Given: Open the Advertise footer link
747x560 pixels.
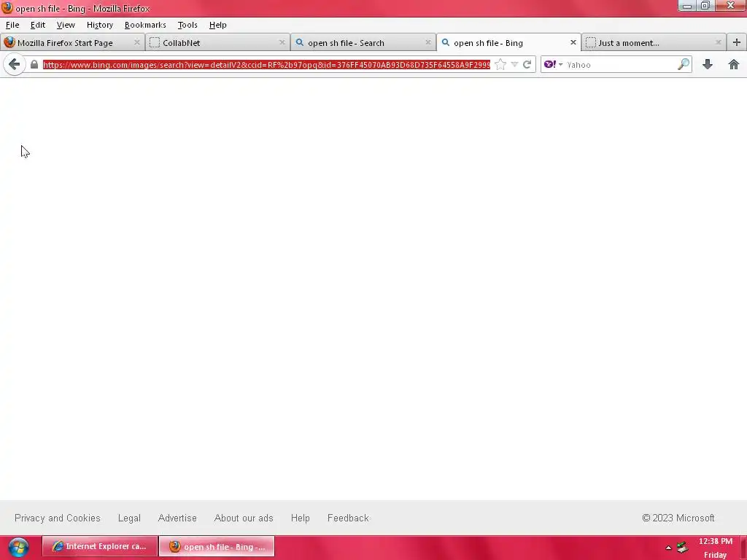Looking at the screenshot, I should pyautogui.click(x=177, y=518).
